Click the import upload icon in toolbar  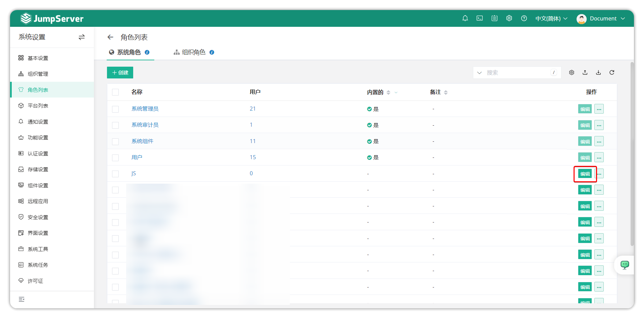pyautogui.click(x=585, y=73)
